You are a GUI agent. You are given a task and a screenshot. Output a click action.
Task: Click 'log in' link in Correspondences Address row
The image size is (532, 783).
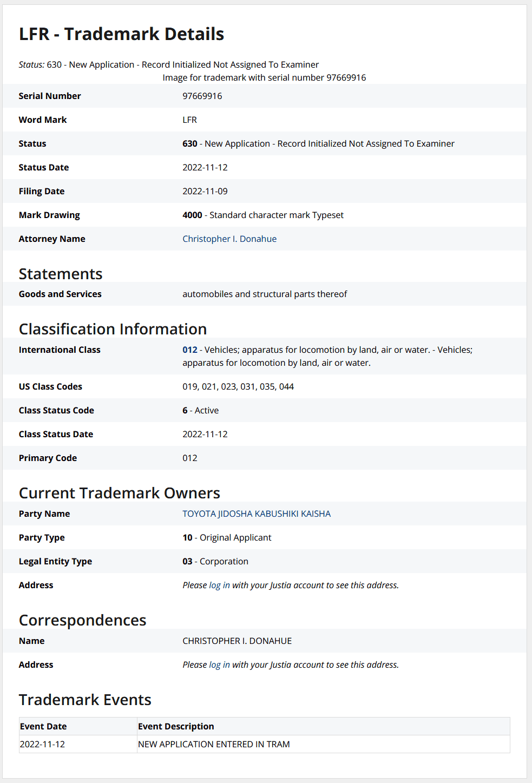(x=220, y=664)
